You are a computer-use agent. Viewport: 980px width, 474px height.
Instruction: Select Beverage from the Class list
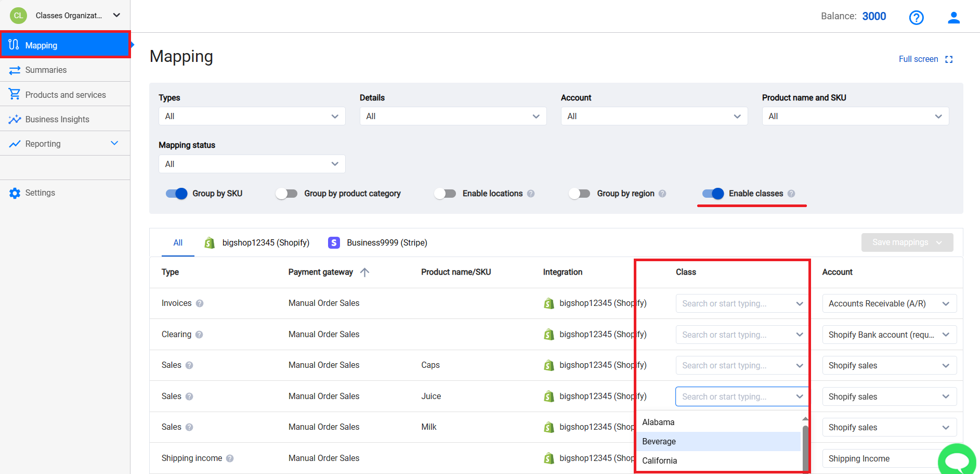(x=659, y=441)
